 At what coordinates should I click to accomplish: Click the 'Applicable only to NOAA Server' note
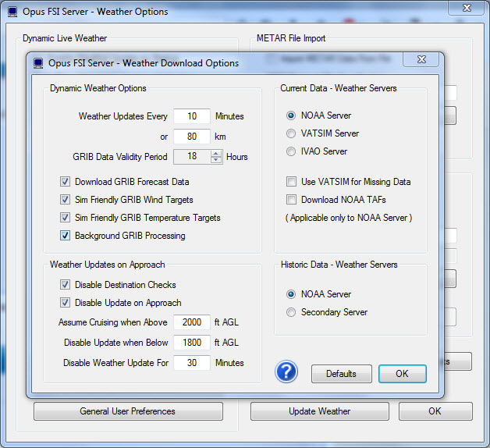[x=349, y=218]
